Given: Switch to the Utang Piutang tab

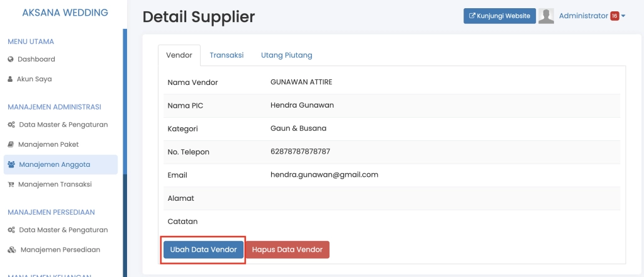Looking at the screenshot, I should (x=287, y=55).
